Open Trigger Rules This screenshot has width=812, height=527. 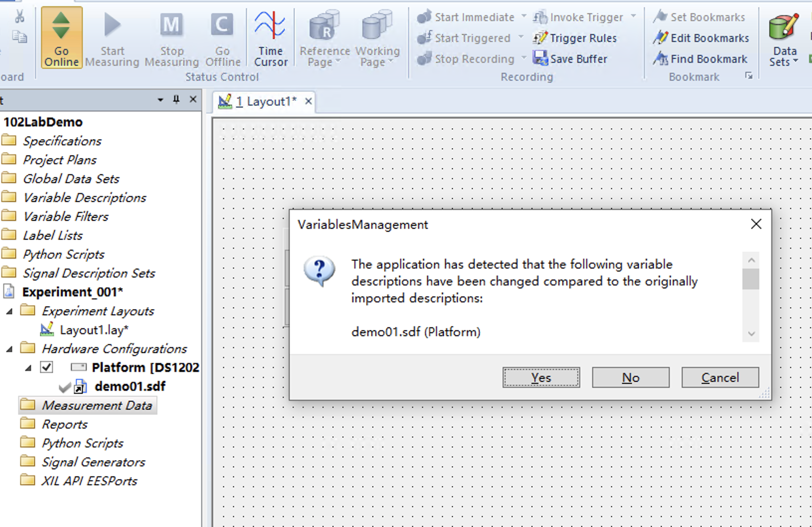coord(540,38)
